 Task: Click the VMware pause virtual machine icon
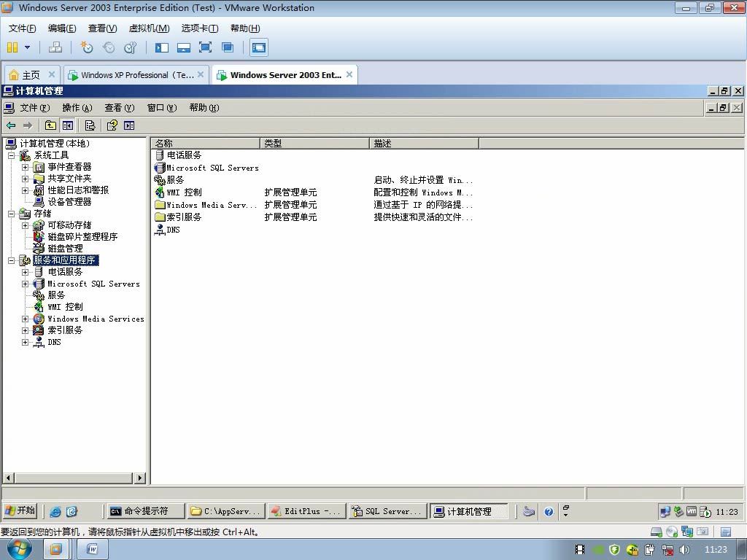pos(12,47)
